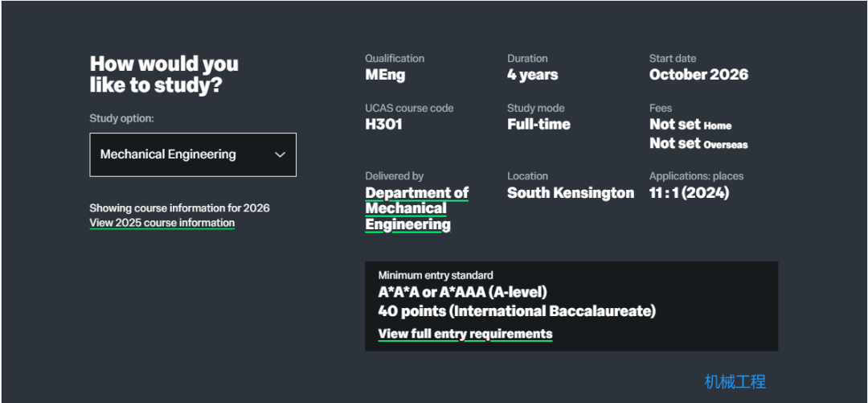Click the H301 UCAS course code
Viewport: 868px width, 403px height.
pyautogui.click(x=383, y=125)
